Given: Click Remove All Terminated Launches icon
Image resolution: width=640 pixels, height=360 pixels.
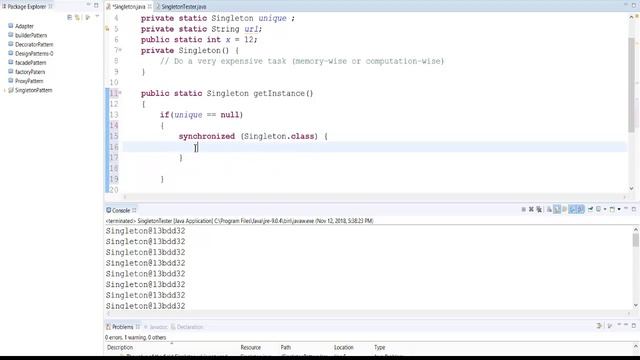Looking at the screenshot, I should (x=539, y=209).
